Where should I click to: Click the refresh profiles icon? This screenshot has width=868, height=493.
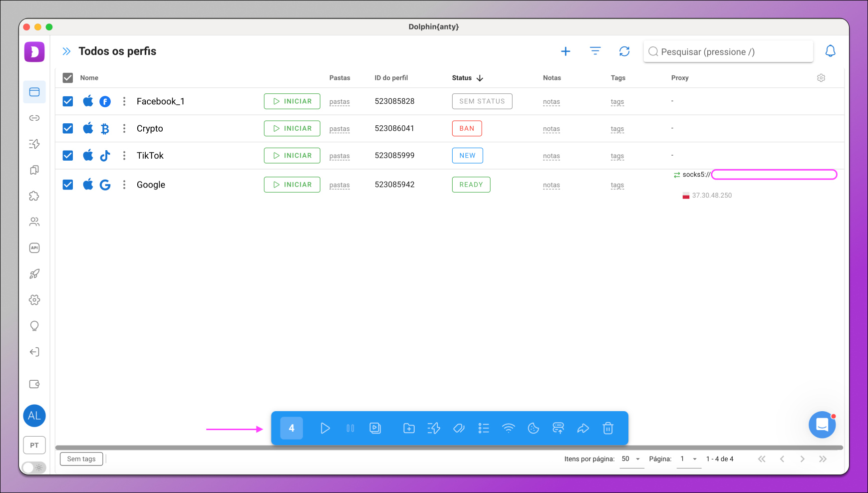[624, 51]
